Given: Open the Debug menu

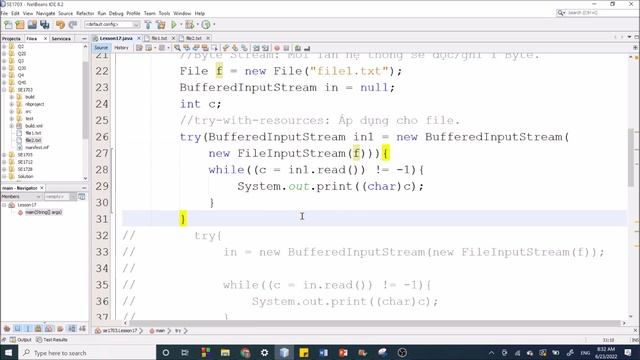Looking at the screenshot, I should click(116, 13).
